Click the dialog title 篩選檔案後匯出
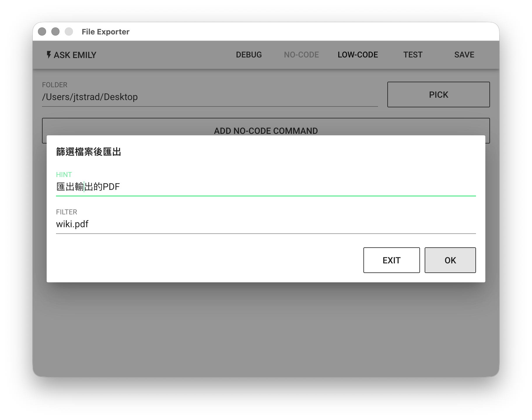 [x=88, y=152]
